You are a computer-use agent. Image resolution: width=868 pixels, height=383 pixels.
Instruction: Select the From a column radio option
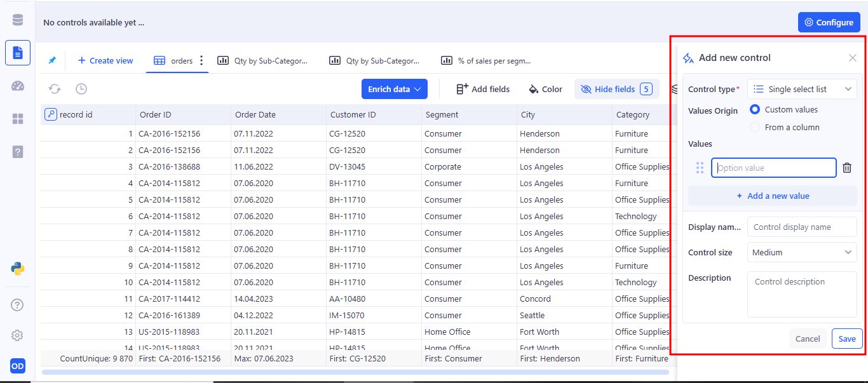pos(755,127)
